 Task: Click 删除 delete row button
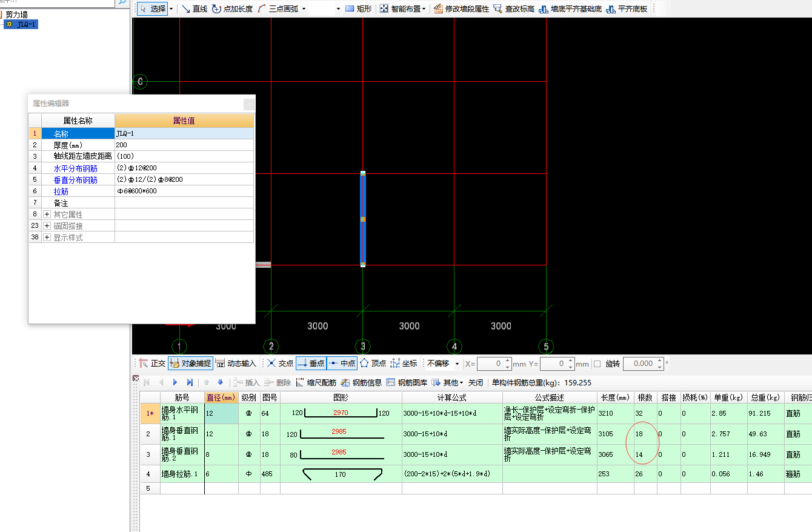coord(278,382)
